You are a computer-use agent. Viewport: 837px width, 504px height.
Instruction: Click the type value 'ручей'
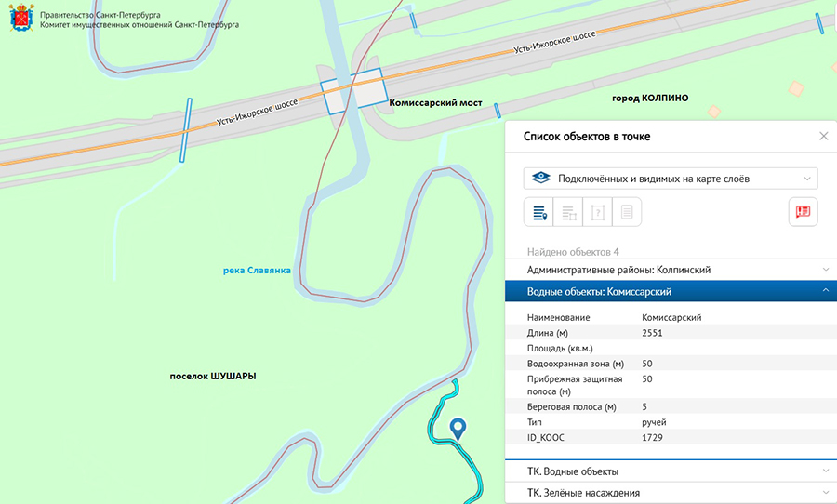point(654,422)
